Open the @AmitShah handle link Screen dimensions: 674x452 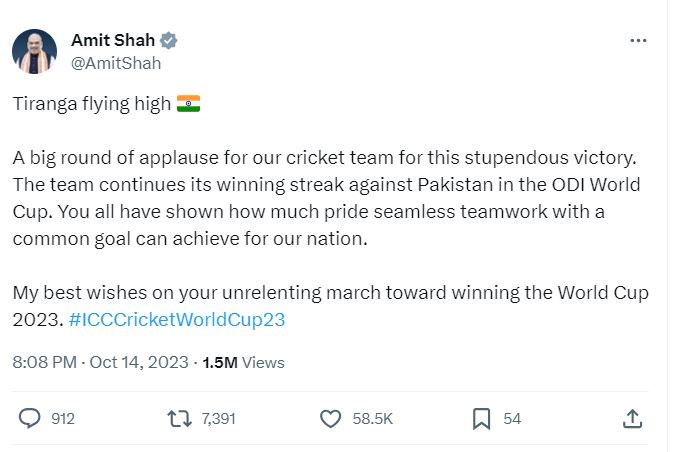click(115, 62)
